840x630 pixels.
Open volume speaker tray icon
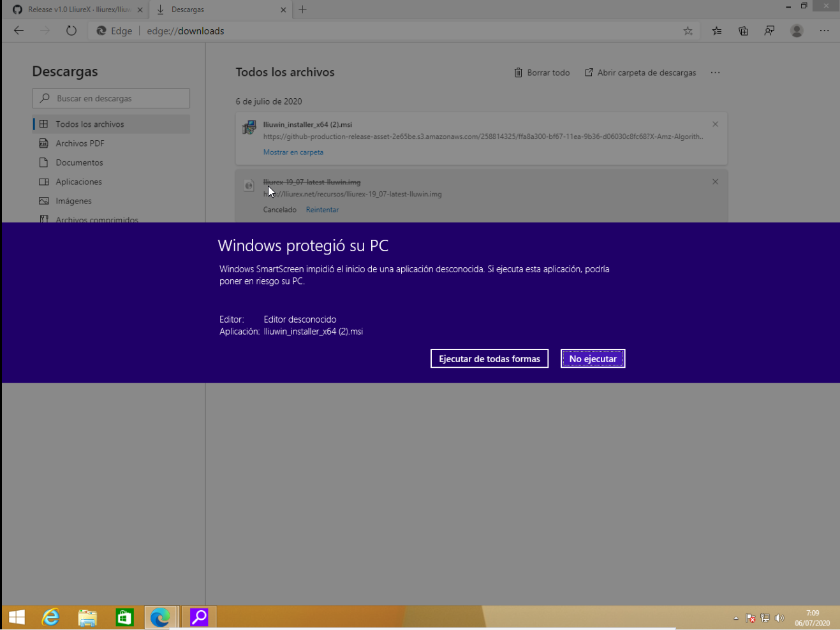tap(779, 618)
